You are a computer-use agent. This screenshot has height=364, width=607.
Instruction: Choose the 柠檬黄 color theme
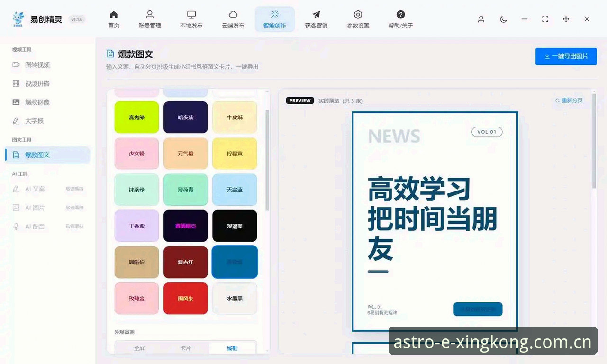pos(235,154)
